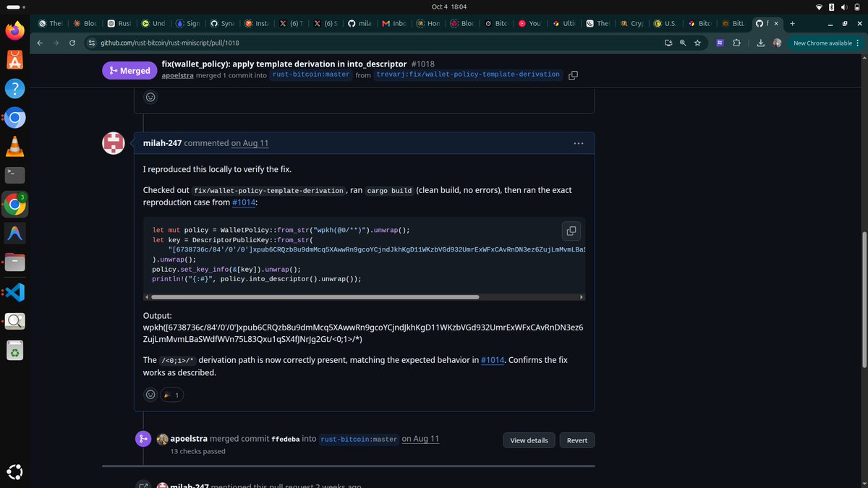Switch to the 'You' YouTube tab
This screenshot has height=488, width=868.
(x=529, y=23)
